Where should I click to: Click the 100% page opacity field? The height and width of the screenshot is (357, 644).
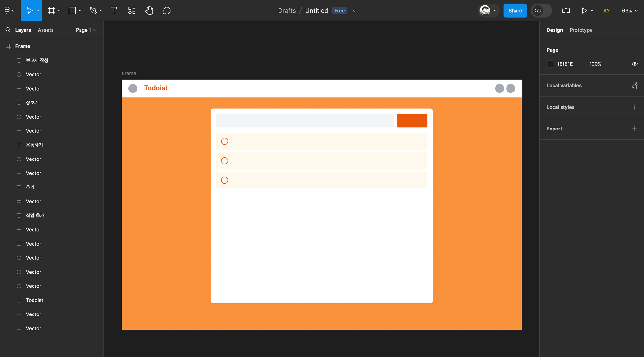[x=595, y=64]
